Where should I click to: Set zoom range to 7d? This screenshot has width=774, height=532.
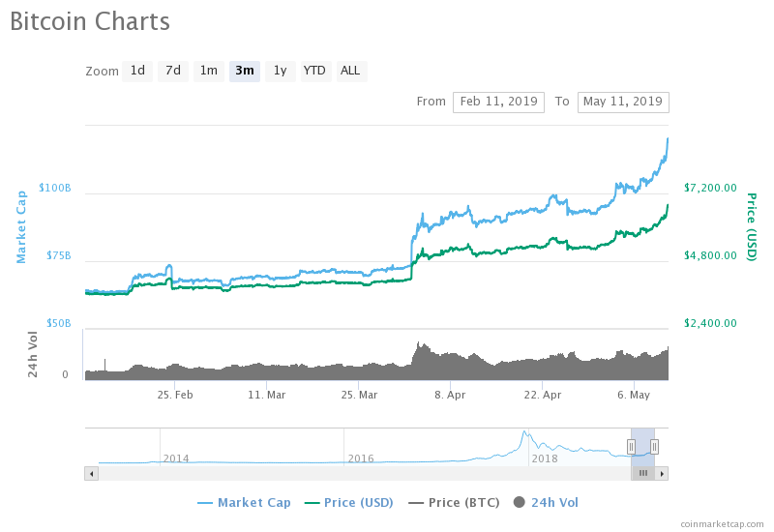click(173, 71)
